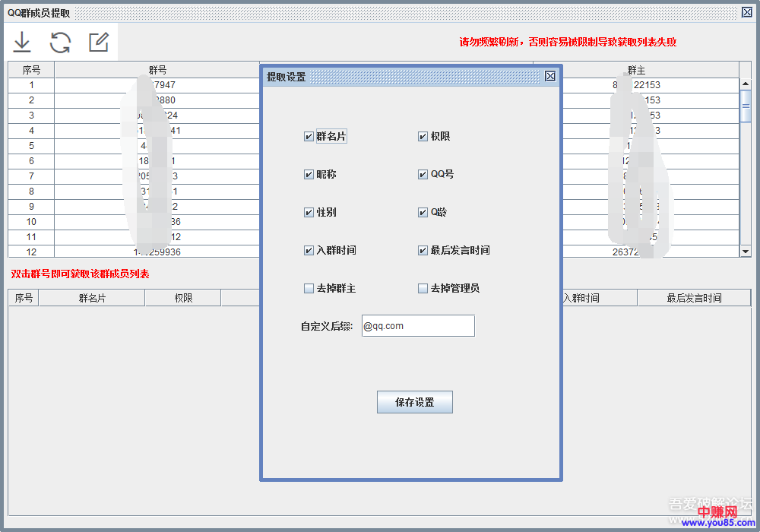Click the 权限 column header in member table
This screenshot has width=760, height=532.
pyautogui.click(x=183, y=298)
